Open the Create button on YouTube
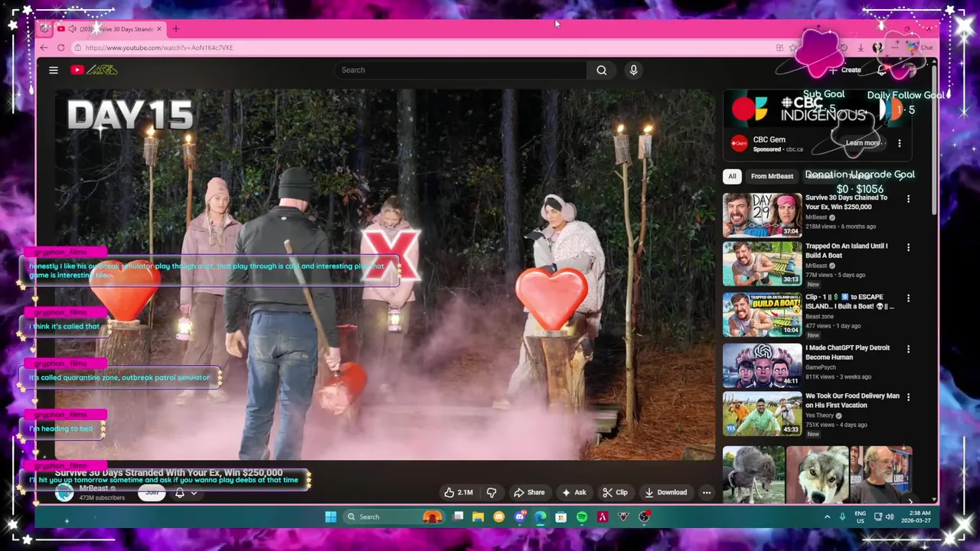Screen dimensions: 980x551 845,70
